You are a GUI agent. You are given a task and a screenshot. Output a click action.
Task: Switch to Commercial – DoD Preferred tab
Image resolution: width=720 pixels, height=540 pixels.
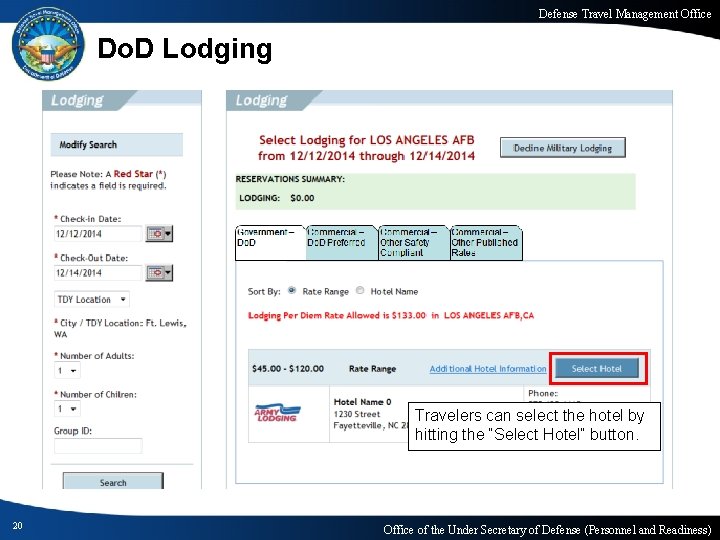pos(342,242)
